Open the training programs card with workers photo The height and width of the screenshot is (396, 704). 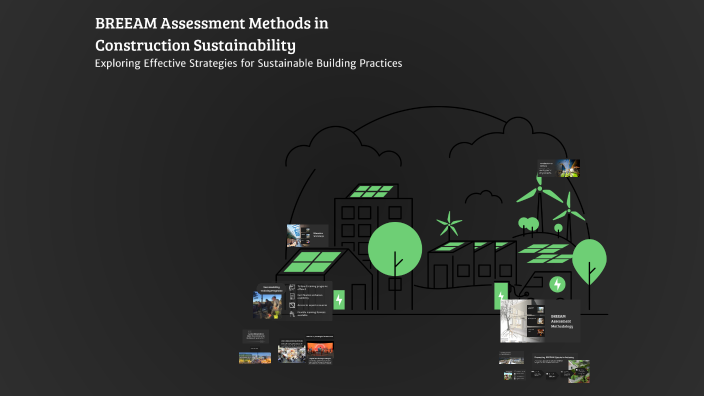(x=294, y=301)
